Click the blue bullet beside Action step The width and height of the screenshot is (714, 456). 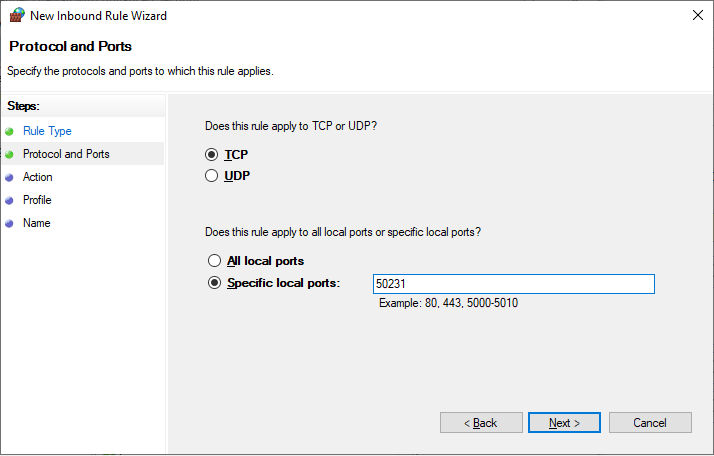click(10, 177)
